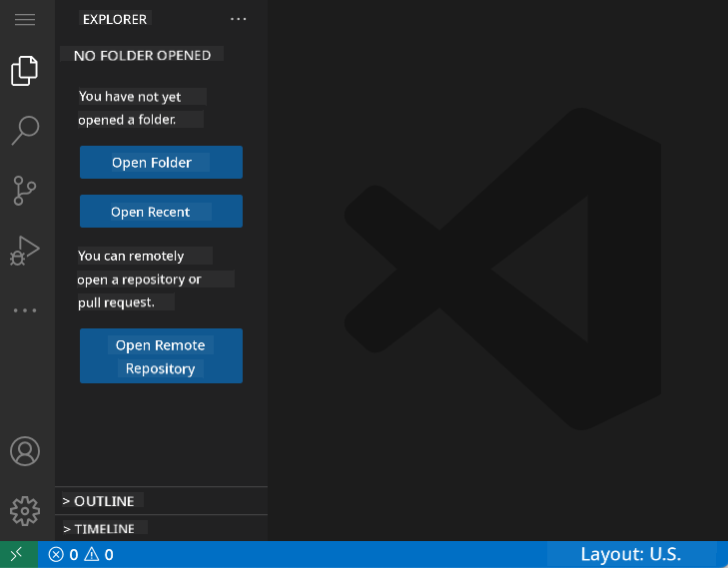The width and height of the screenshot is (728, 568).
Task: Collapse the NO FOLDER OPENED section
Action: (x=142, y=56)
